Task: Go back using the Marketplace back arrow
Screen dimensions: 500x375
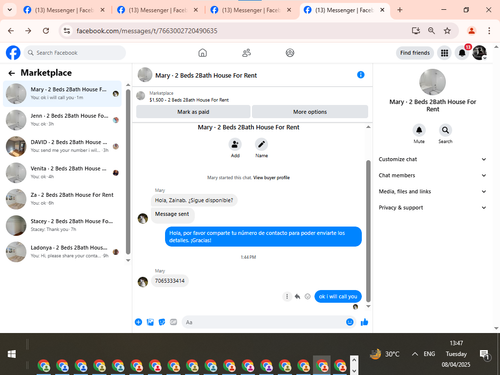Action: [x=12, y=73]
